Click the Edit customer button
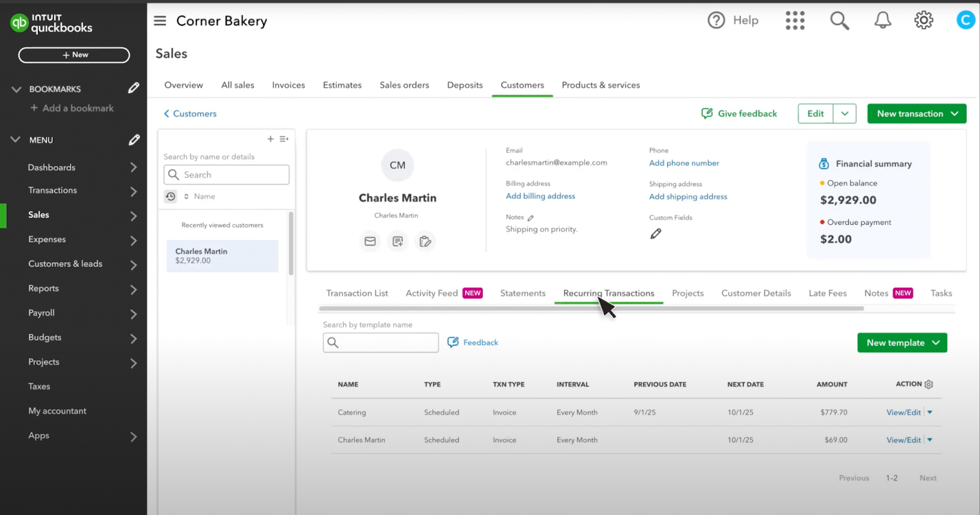The width and height of the screenshot is (980, 515). 815,113
